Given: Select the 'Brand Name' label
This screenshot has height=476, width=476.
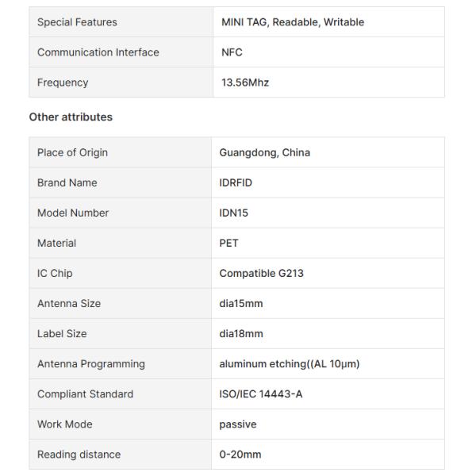Looking at the screenshot, I should coord(67,182).
